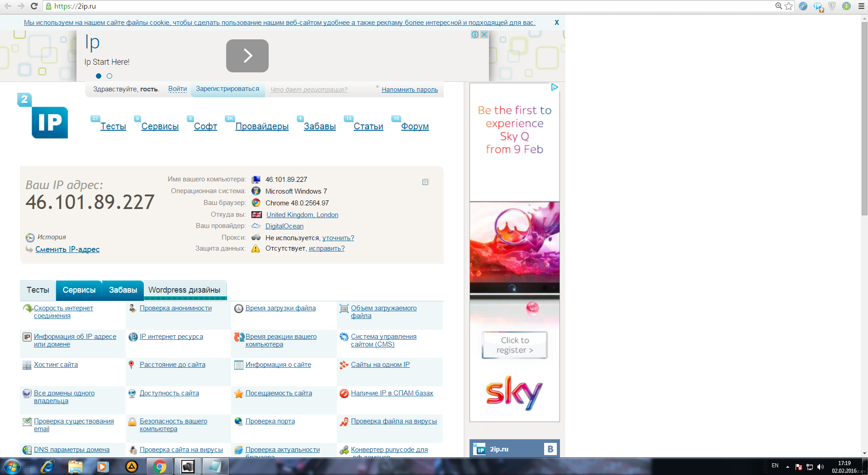The width and height of the screenshot is (868, 475).
Task: Click the bookmark star icon
Action: coord(789,6)
